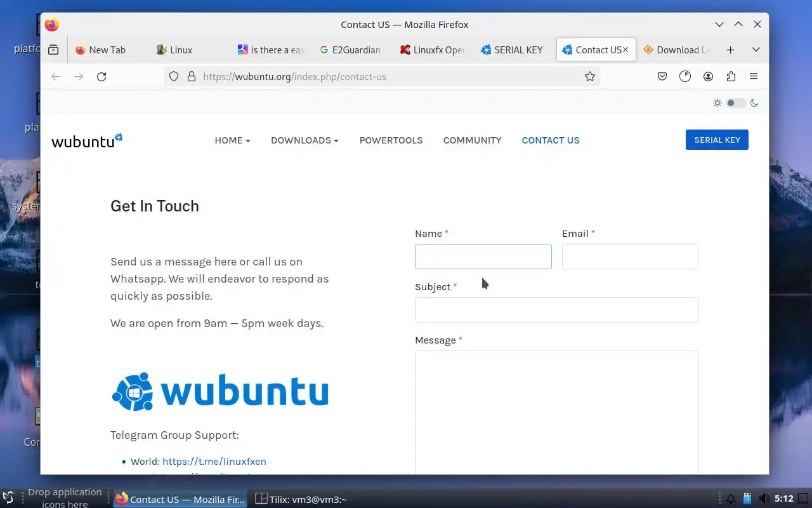Expand the HOME menu dropdown
This screenshot has height=508, width=812.
point(232,140)
